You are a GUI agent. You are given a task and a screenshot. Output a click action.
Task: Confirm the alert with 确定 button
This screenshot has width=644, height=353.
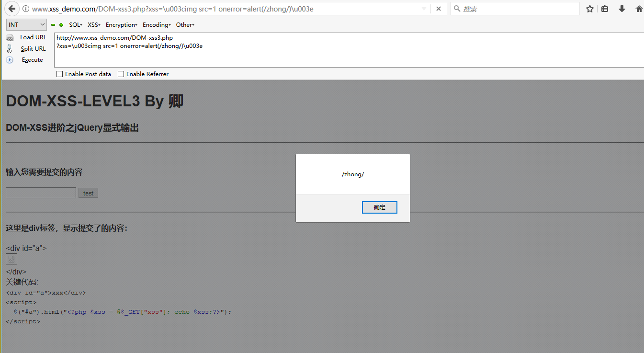pyautogui.click(x=380, y=207)
